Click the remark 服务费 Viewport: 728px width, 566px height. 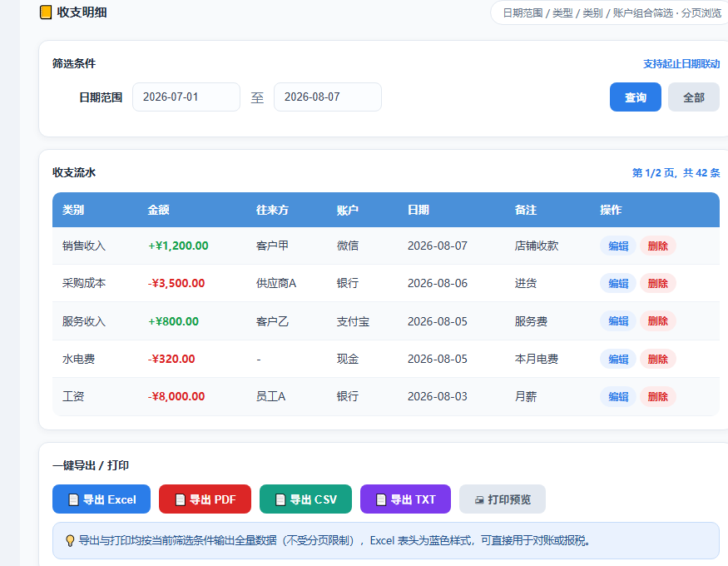pyautogui.click(x=531, y=321)
